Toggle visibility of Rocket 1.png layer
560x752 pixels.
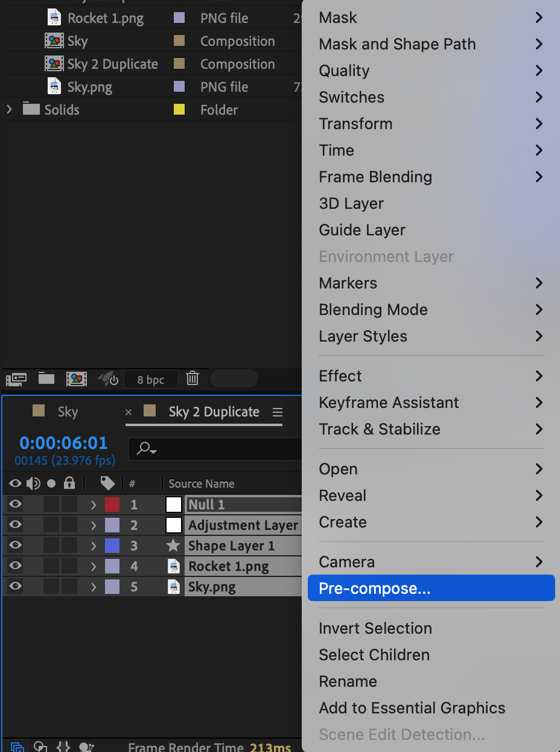click(x=16, y=566)
